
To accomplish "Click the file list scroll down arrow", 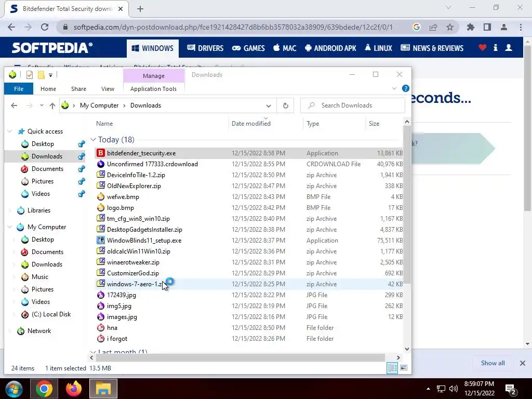I will (407, 349).
